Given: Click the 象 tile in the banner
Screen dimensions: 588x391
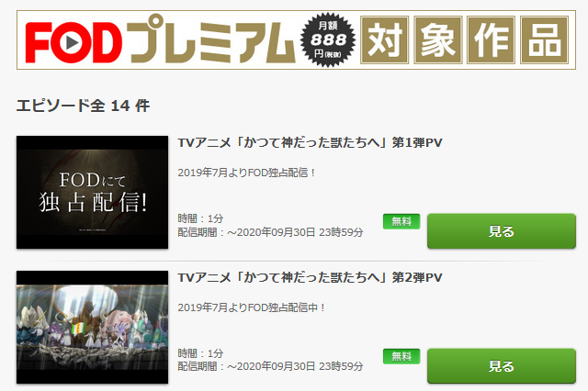Looking at the screenshot, I should point(437,40).
